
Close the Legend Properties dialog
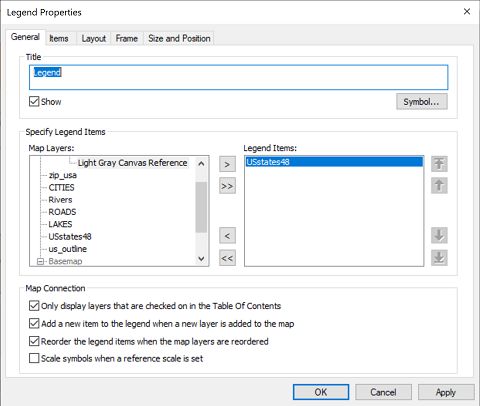pyautogui.click(x=467, y=12)
